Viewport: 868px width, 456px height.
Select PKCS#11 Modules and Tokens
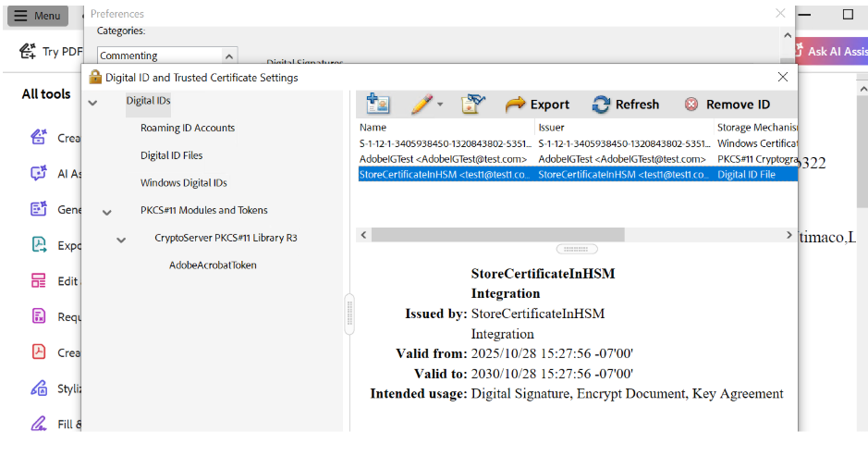click(204, 211)
